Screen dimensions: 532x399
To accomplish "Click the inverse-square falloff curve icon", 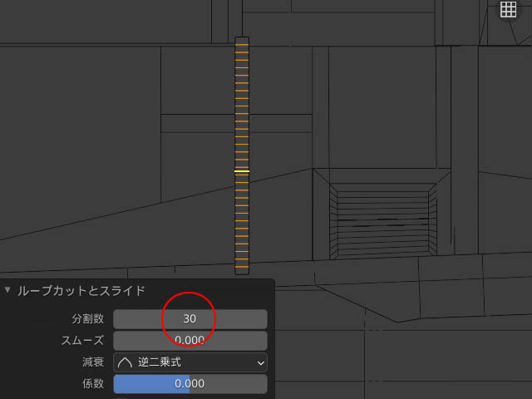I will [125, 362].
